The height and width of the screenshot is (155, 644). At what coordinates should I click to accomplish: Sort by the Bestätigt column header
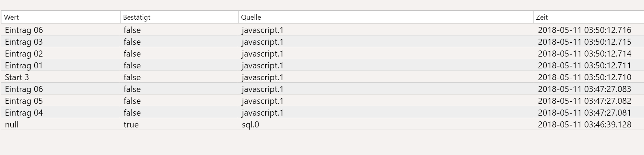(179, 17)
